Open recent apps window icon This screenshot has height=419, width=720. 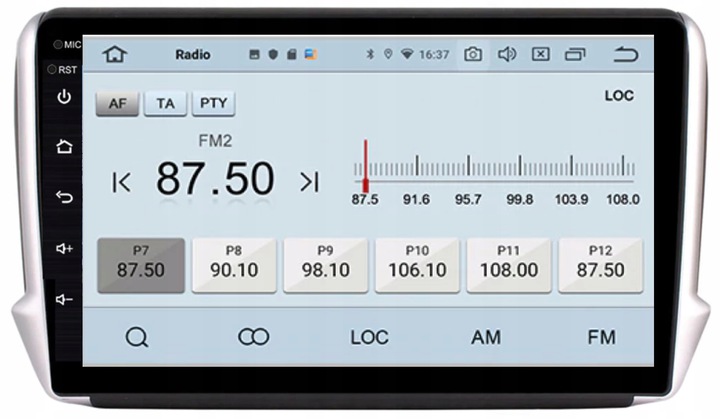pos(574,54)
